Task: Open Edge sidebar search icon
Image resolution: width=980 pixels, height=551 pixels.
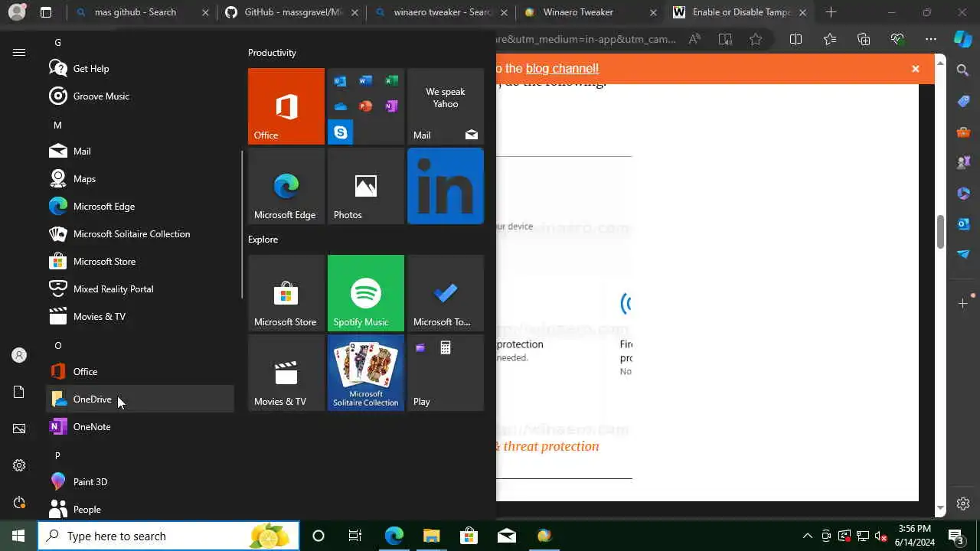Action: click(x=963, y=70)
